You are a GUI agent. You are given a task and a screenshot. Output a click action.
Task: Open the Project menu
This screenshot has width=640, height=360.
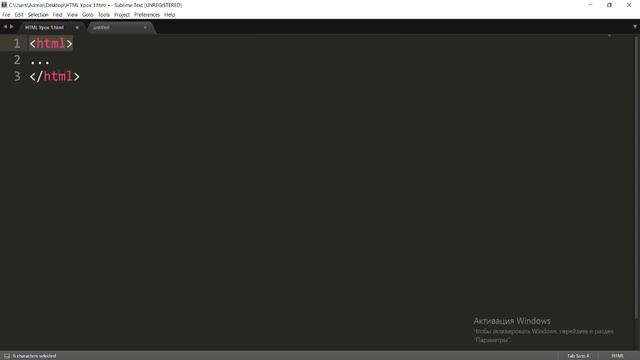pos(122,15)
